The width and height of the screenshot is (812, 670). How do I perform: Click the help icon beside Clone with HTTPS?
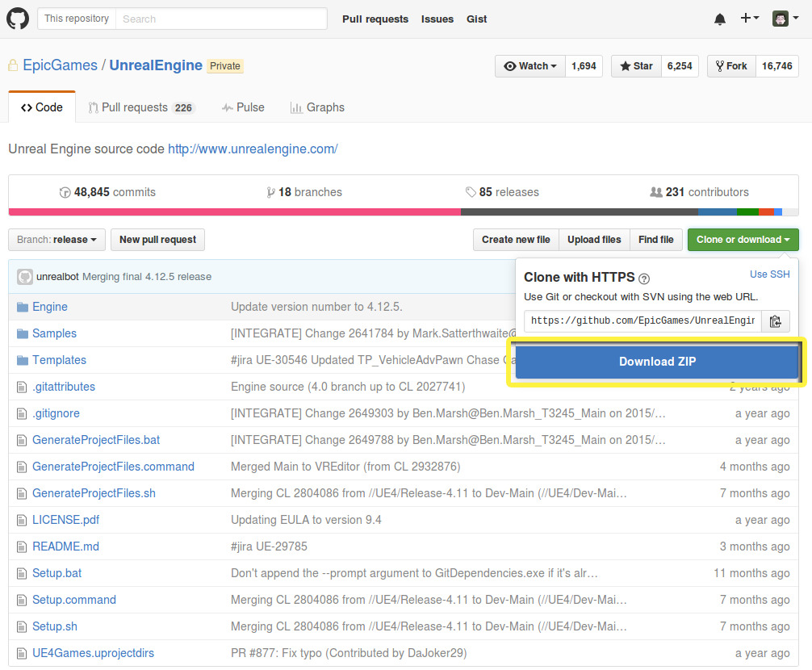tap(644, 278)
